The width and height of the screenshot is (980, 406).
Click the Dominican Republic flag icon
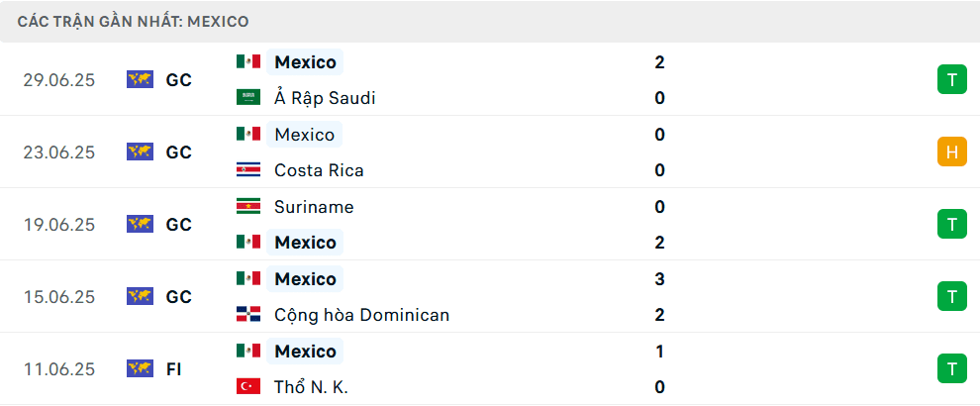point(247,315)
